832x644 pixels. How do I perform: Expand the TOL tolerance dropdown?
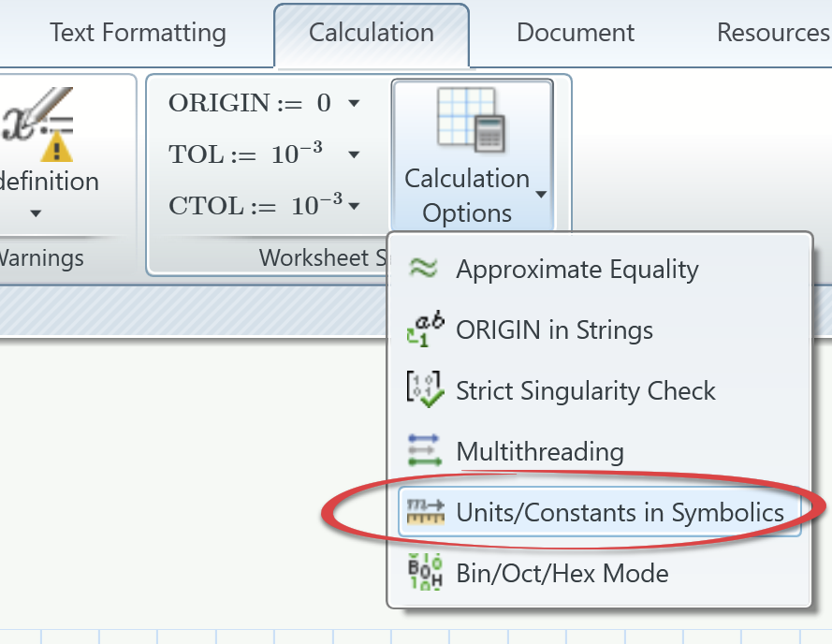(354, 154)
